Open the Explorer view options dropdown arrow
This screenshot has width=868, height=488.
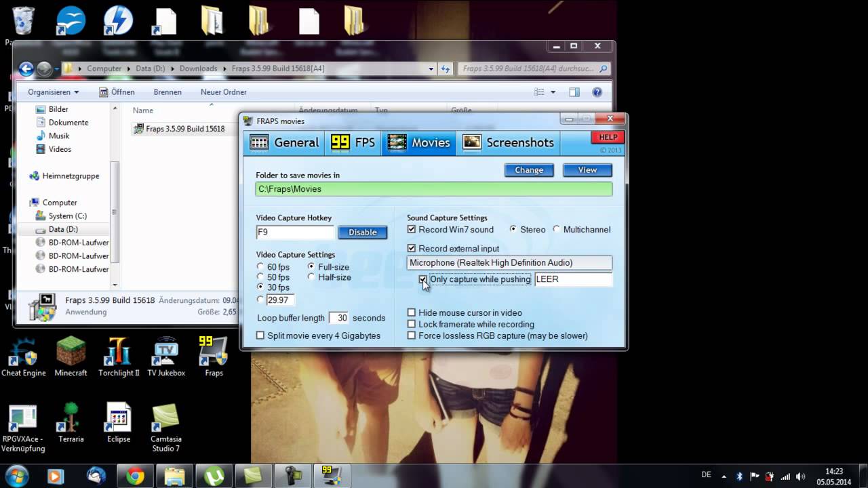[553, 92]
